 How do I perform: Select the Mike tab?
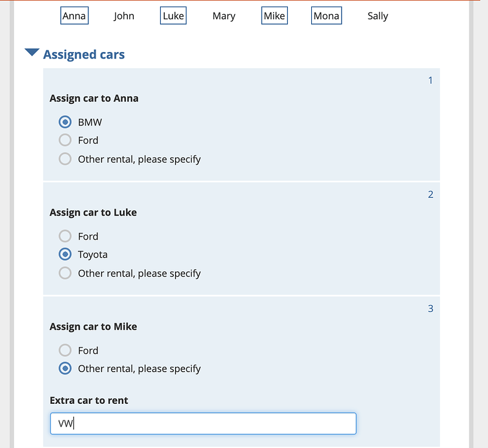(274, 16)
